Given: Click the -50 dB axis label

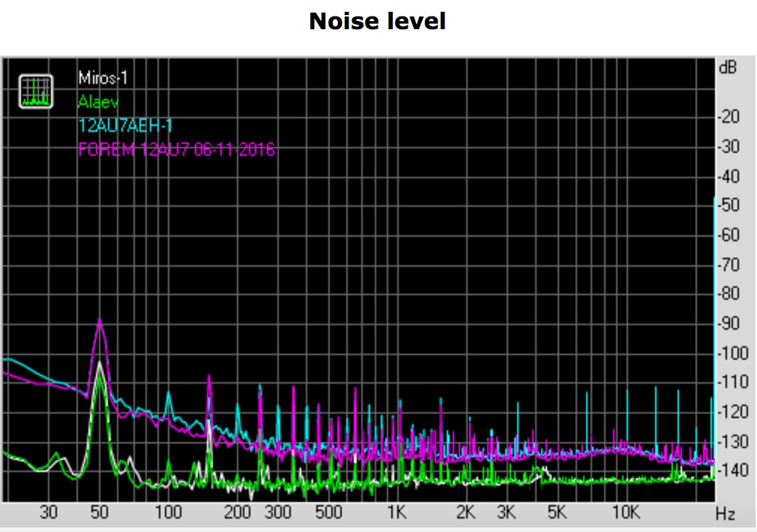Looking at the screenshot, I should tap(728, 205).
